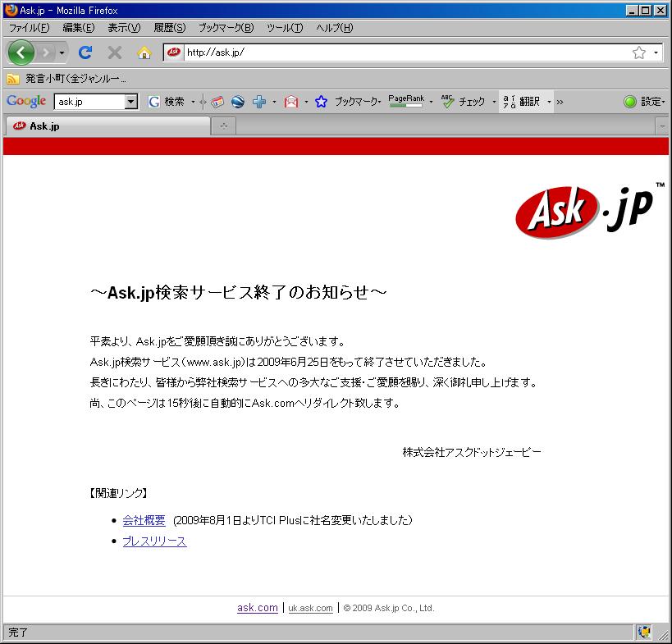Open the 編集(E) menu
Screen dimensions: 672x644
click(x=79, y=28)
